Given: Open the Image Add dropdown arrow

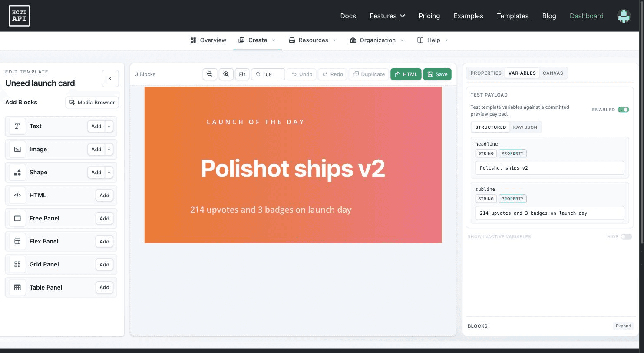Looking at the screenshot, I should pos(109,149).
